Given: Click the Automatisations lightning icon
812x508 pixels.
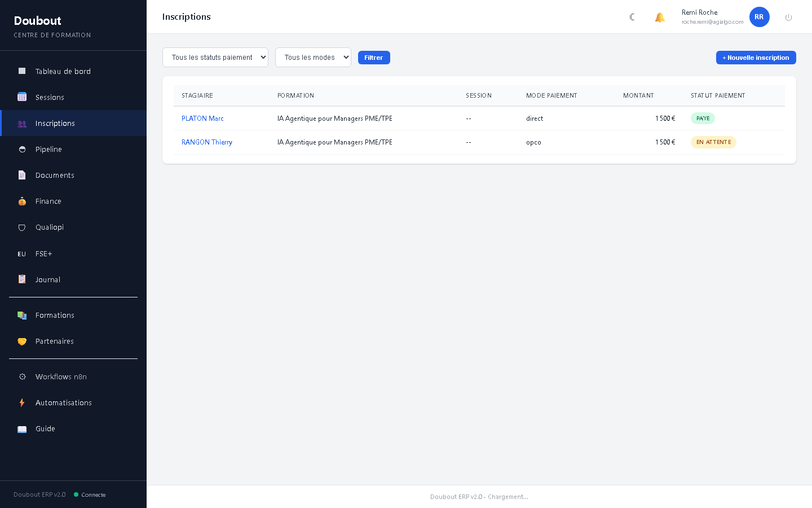Looking at the screenshot, I should point(22,402).
